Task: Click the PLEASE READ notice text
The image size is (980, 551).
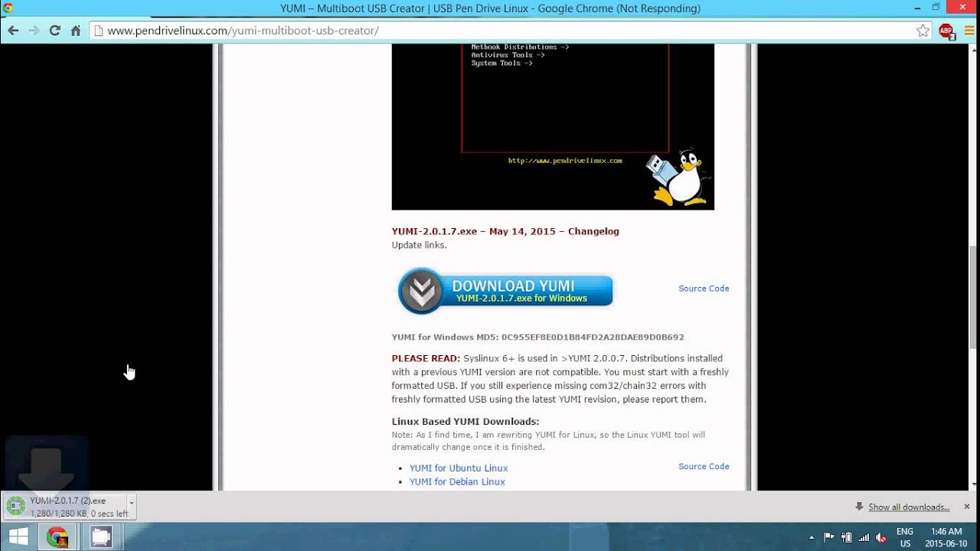Action: coord(560,379)
